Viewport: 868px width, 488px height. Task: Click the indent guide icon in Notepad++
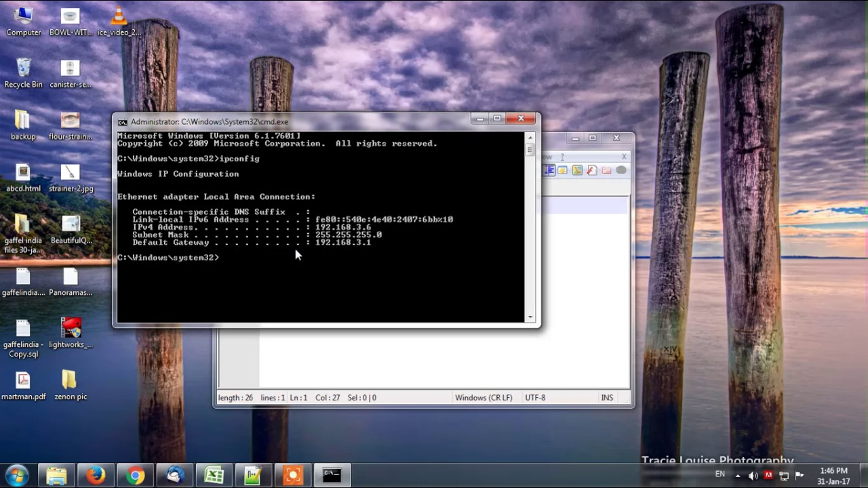[x=549, y=170]
